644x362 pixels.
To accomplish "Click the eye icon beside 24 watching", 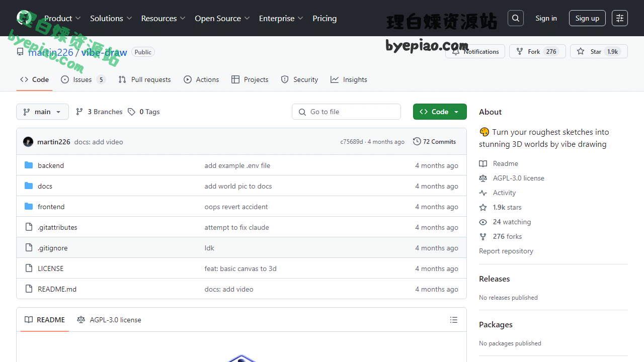I will (483, 222).
